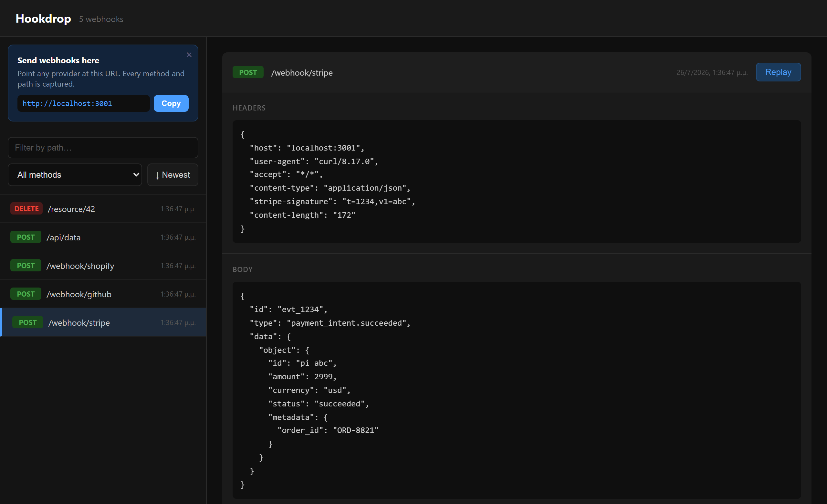
Task: Select the DELETE /resource/42 request
Action: point(103,209)
